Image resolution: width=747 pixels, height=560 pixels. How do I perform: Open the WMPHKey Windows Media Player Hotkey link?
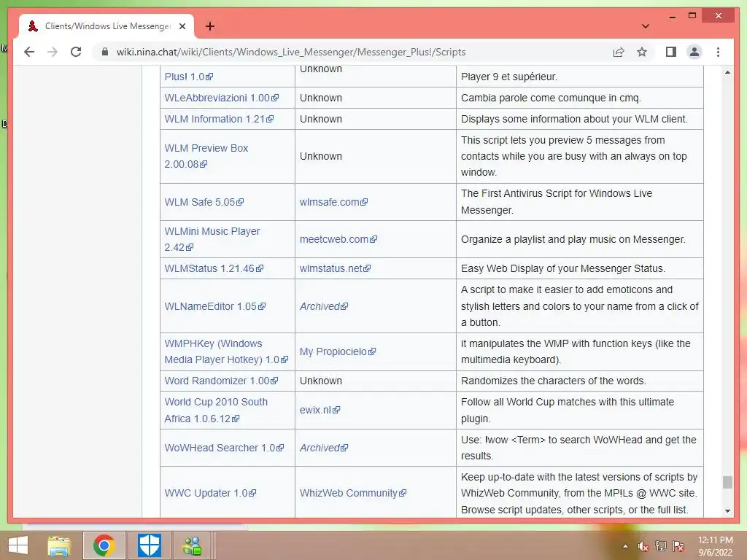pos(226,351)
